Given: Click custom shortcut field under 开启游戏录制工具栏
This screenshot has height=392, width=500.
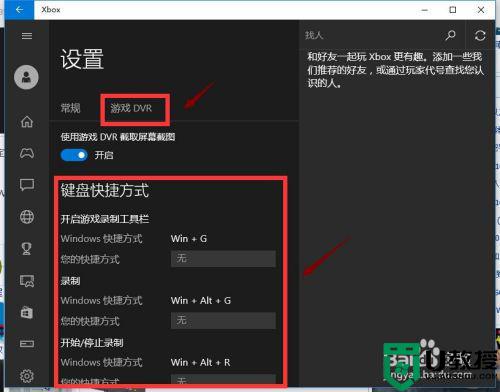Looking at the screenshot, I should pos(223,259).
